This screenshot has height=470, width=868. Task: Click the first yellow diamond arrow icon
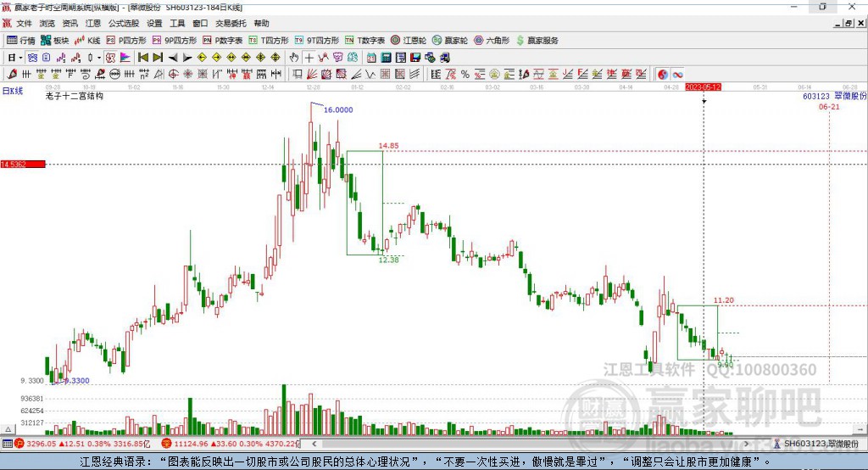click(202, 58)
